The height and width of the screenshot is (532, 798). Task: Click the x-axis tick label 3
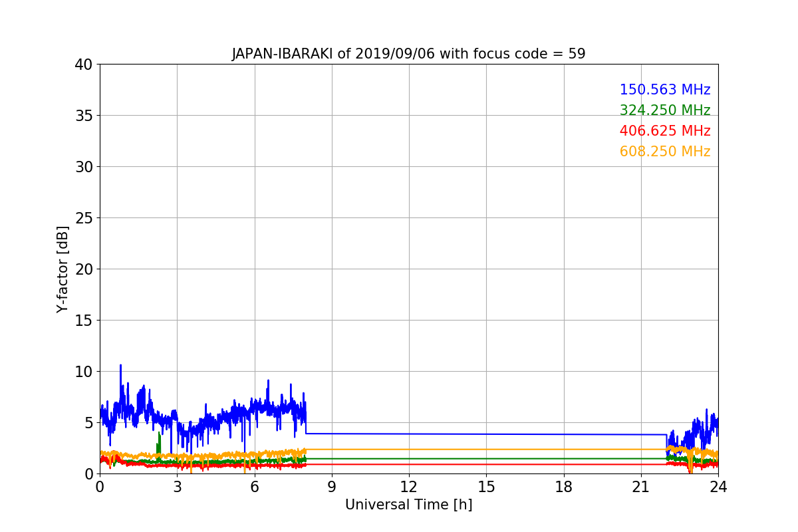pos(177,487)
